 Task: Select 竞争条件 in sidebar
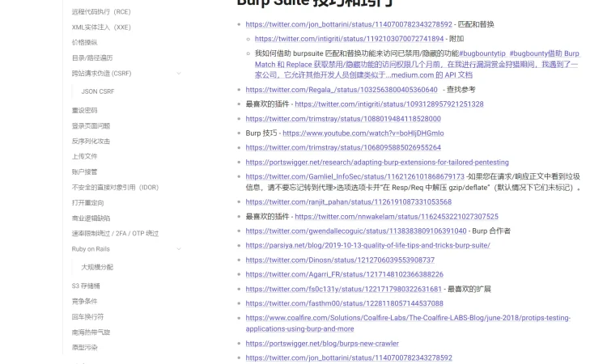(84, 302)
